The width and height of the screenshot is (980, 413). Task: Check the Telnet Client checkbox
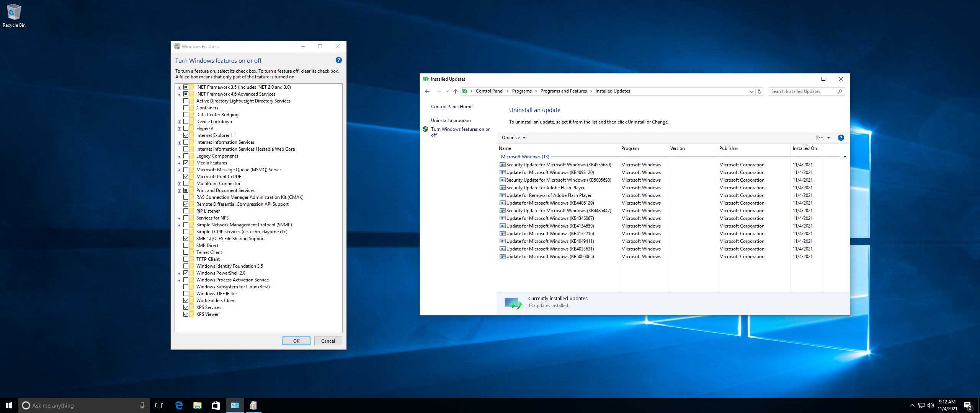186,252
